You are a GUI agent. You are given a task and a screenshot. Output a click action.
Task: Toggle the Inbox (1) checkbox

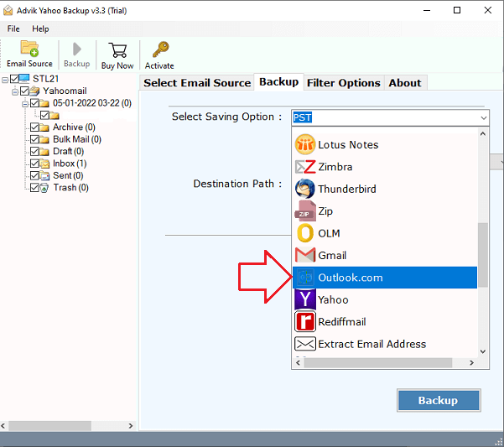pyautogui.click(x=34, y=164)
